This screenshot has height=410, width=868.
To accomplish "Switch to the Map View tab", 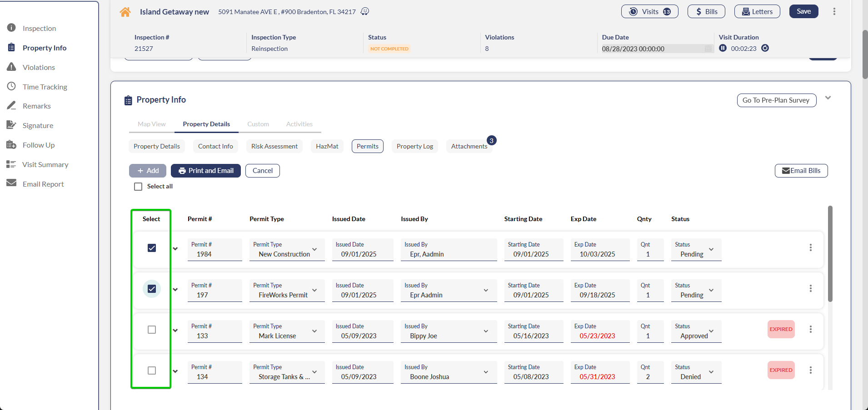I will pyautogui.click(x=151, y=124).
